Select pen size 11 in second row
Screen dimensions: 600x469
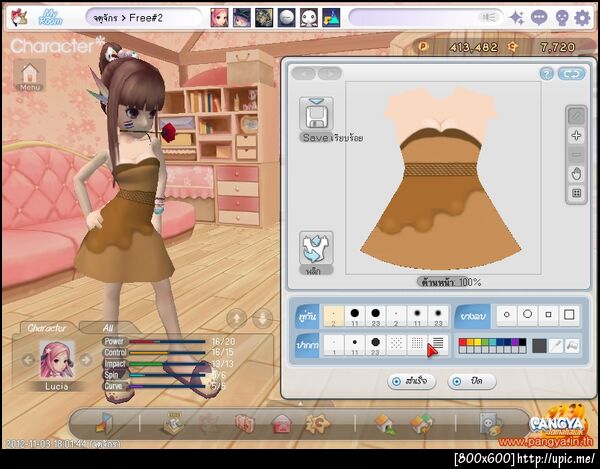pyautogui.click(x=355, y=345)
